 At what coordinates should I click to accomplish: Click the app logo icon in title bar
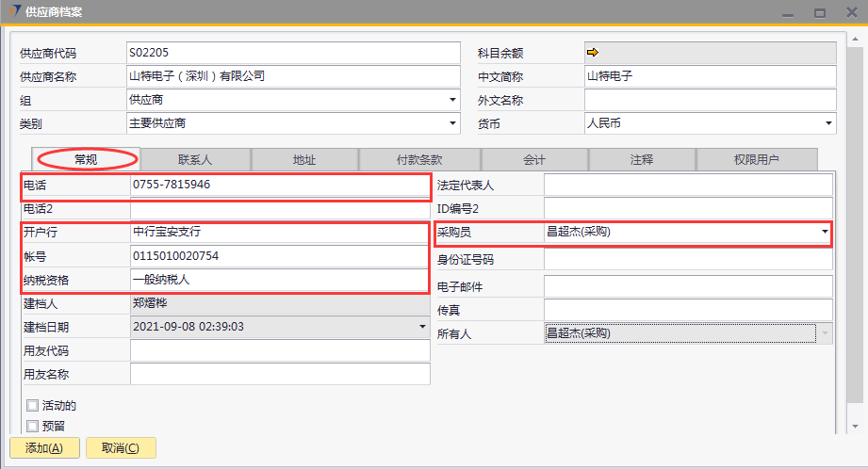click(14, 11)
